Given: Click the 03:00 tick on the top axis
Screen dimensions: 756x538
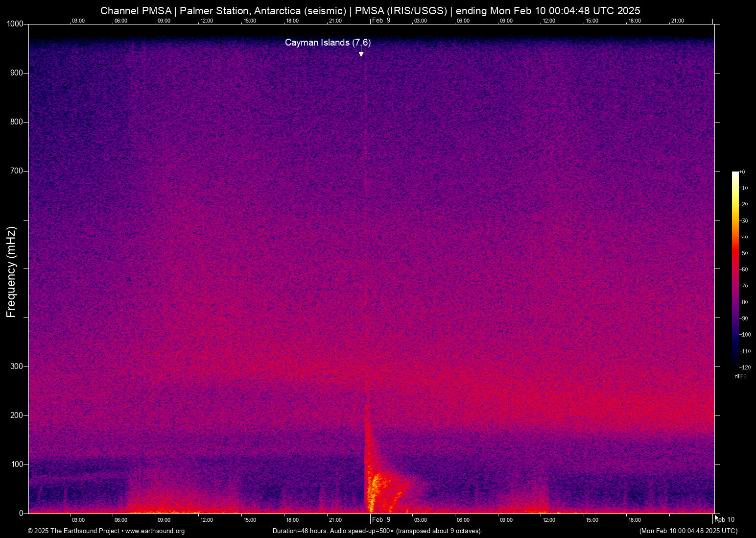Looking at the screenshot, I should click(78, 21).
